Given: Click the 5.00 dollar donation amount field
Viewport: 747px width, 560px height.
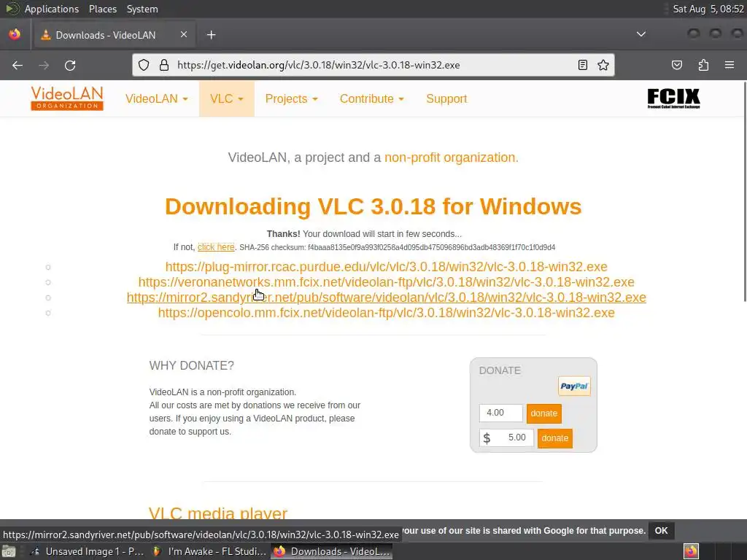Looking at the screenshot, I should click(x=506, y=437).
